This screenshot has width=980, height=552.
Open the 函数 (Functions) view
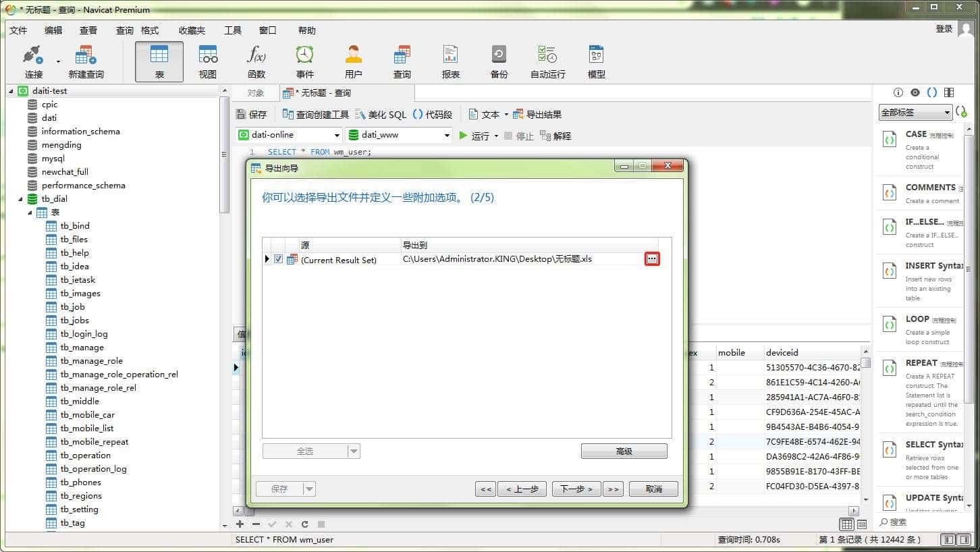[256, 61]
